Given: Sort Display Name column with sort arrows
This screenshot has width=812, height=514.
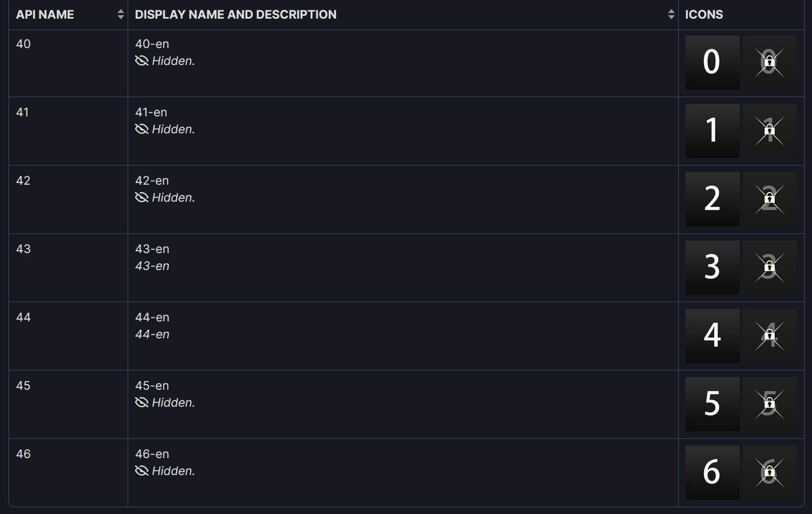Looking at the screenshot, I should [671, 14].
